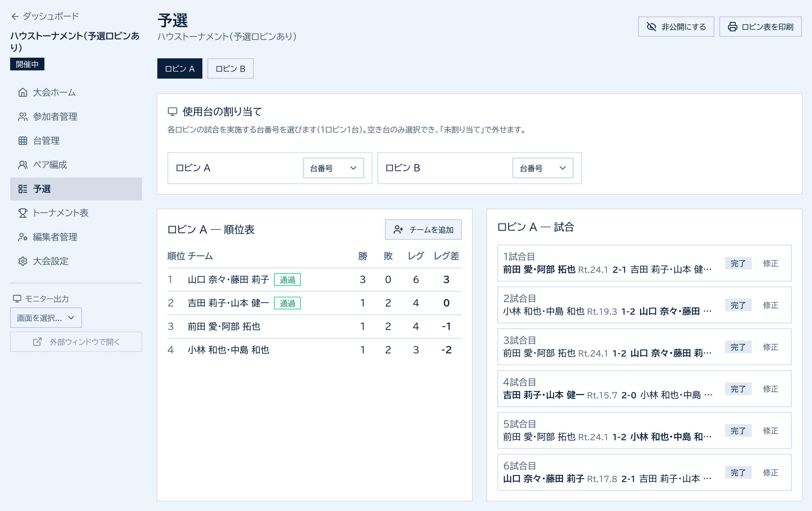Go back via the ダッシュボード arrow icon

coord(15,16)
